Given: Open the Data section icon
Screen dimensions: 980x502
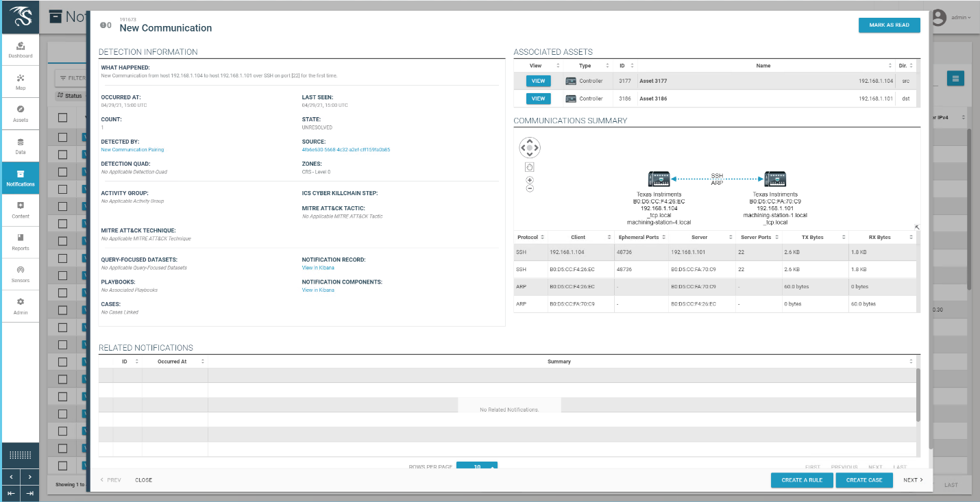Looking at the screenshot, I should 21,146.
